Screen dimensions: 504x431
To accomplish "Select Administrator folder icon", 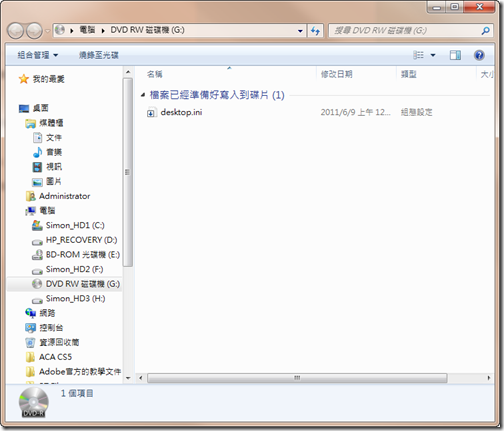I will tap(30, 196).
